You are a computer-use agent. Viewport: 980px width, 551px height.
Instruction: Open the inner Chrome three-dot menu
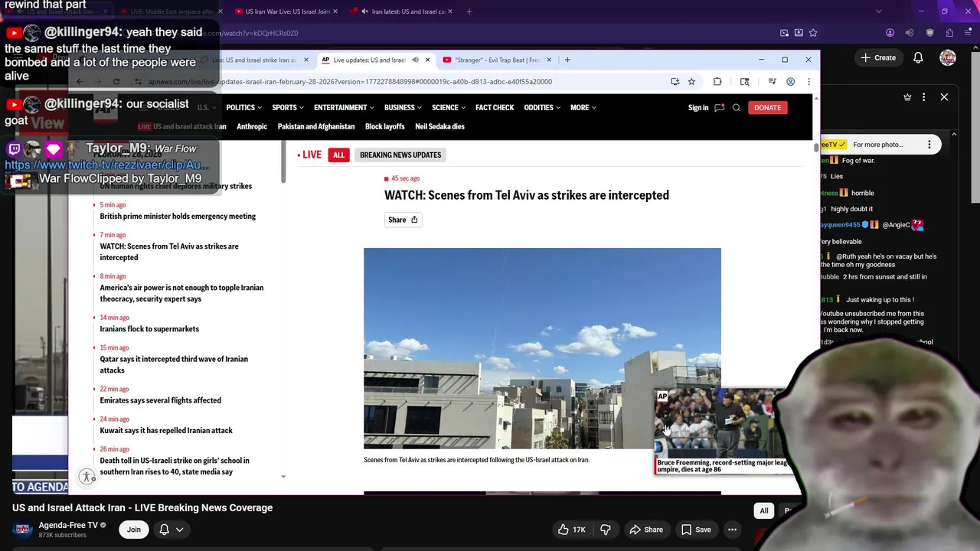(808, 82)
